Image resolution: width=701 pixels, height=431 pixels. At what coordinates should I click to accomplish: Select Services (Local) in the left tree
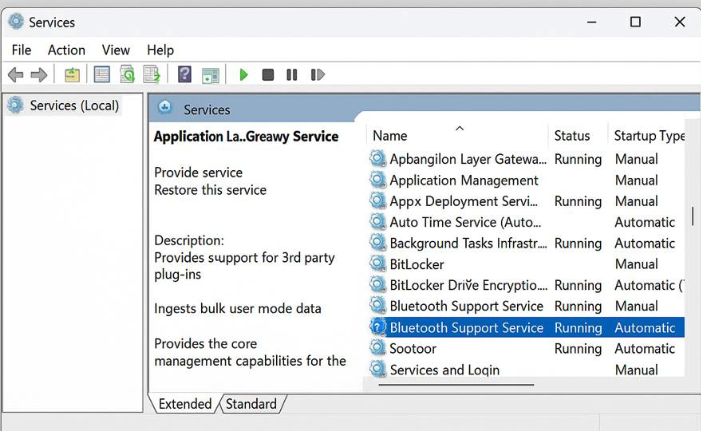[74, 106]
